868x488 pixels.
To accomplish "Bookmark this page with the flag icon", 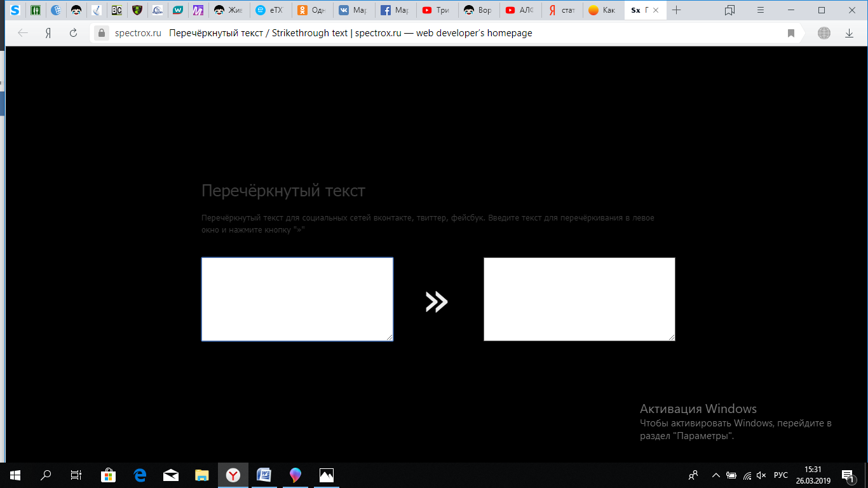I will click(x=791, y=33).
